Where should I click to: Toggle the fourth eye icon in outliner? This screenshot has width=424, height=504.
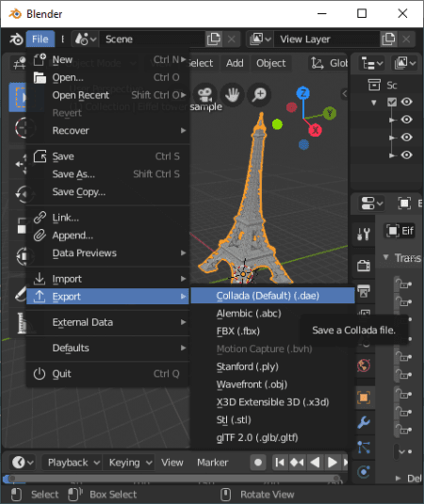click(407, 154)
